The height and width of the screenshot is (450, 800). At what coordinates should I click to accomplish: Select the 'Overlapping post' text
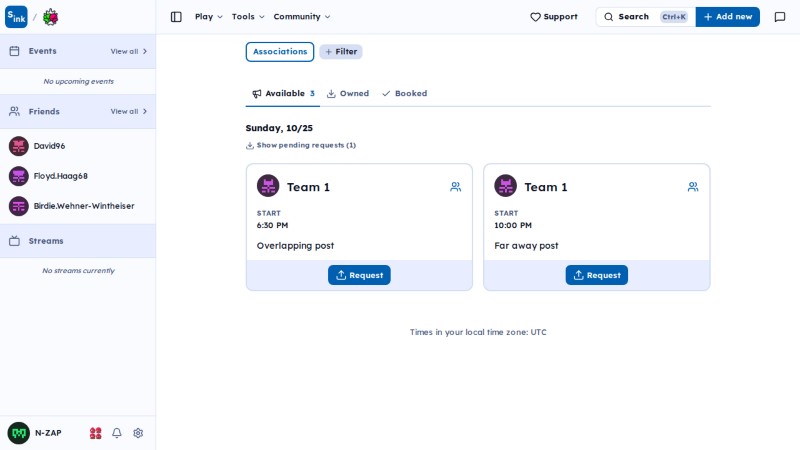click(x=295, y=245)
